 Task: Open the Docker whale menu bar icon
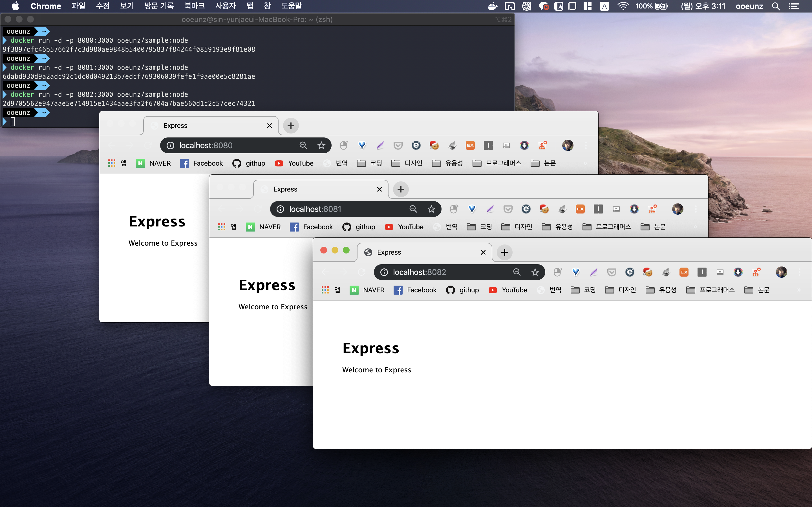coord(493,6)
